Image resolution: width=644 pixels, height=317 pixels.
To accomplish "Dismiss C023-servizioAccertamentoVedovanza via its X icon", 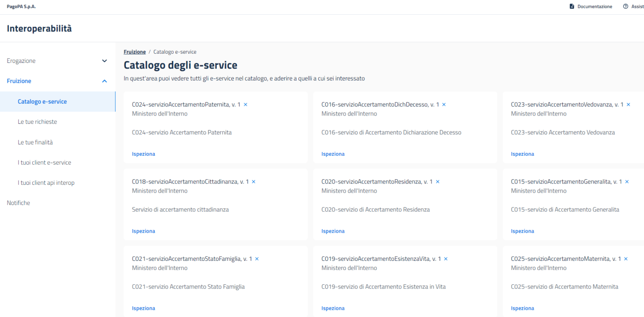I will [628, 104].
